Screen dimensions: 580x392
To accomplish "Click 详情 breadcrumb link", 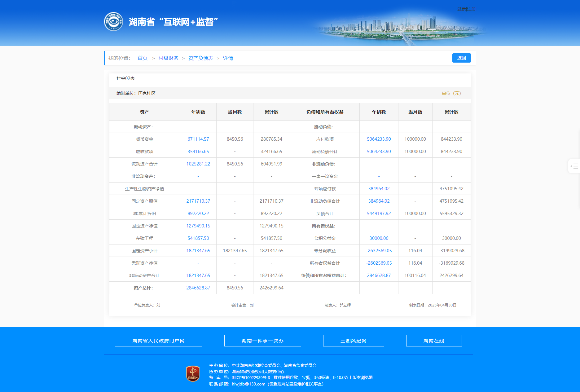I will (x=228, y=58).
